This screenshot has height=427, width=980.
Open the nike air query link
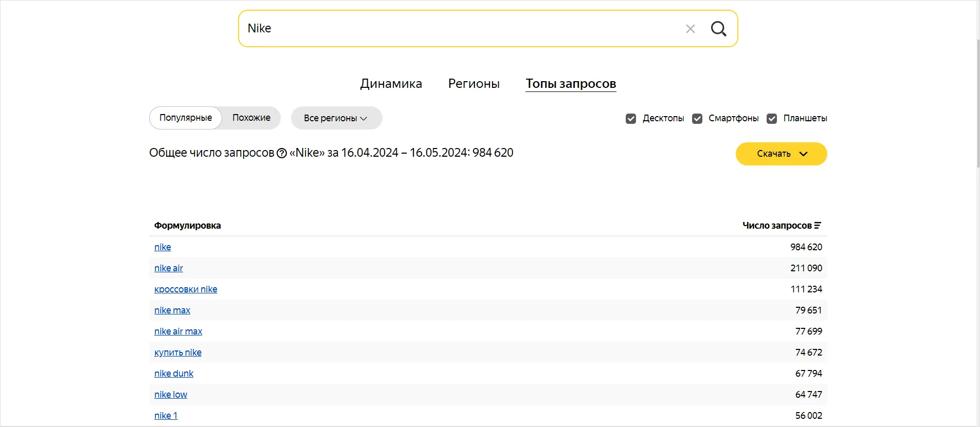tap(169, 268)
